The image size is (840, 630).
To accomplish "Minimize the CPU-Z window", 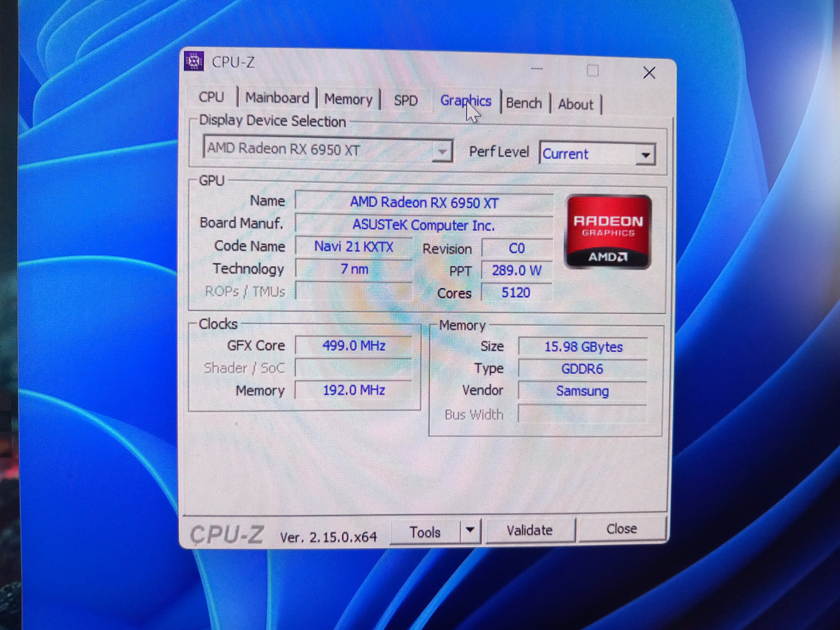I will pos(537,69).
